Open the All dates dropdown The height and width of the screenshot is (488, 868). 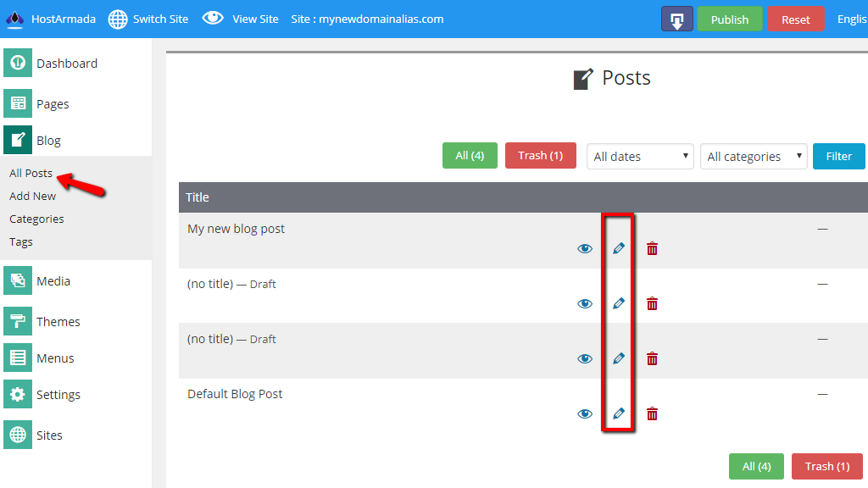(x=640, y=157)
